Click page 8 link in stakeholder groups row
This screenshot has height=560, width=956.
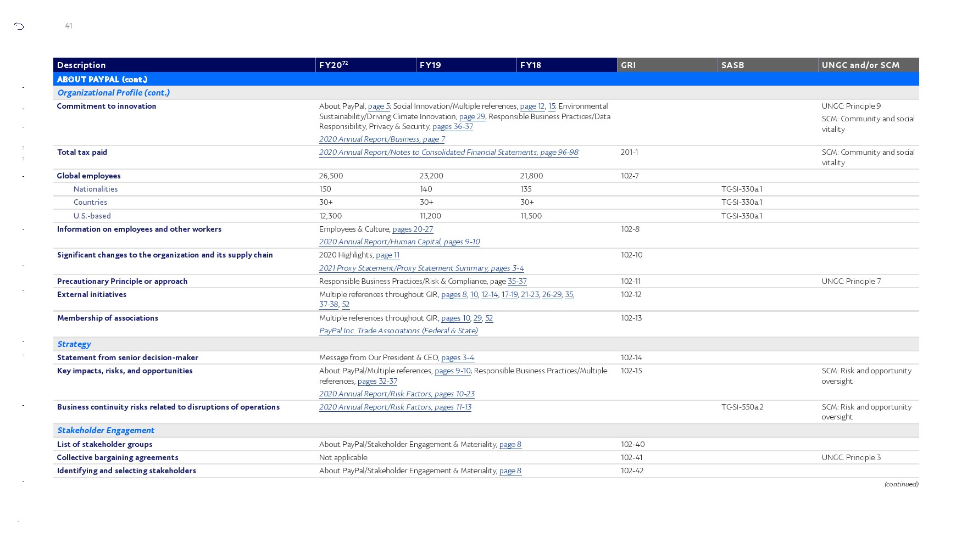pyautogui.click(x=510, y=445)
